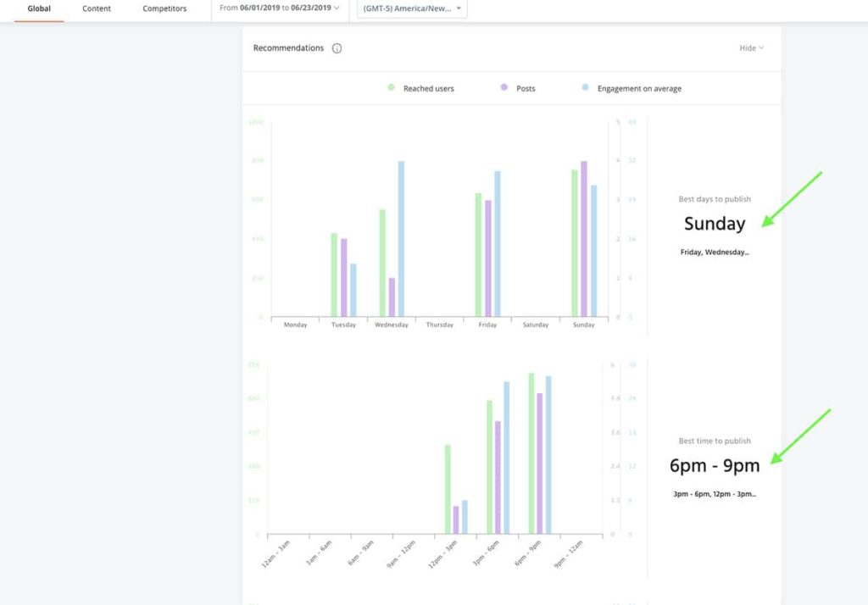This screenshot has height=605, width=868.
Task: Click the "3pm - 6pm, 12pm - 3pm..." text
Action: pos(715,494)
